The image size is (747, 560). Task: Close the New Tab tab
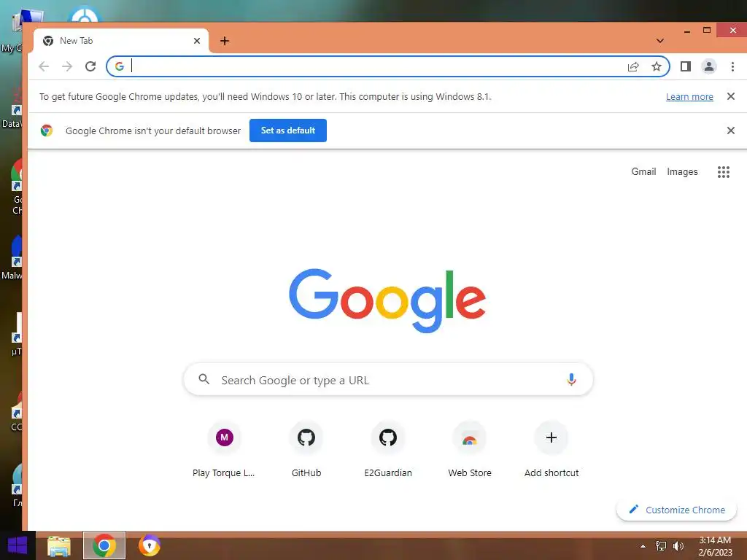click(197, 41)
